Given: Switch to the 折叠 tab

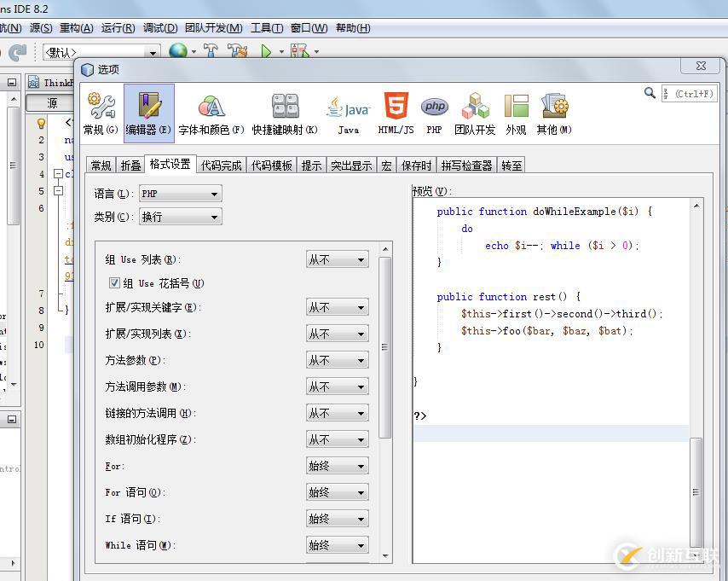Looking at the screenshot, I should click(x=130, y=166).
